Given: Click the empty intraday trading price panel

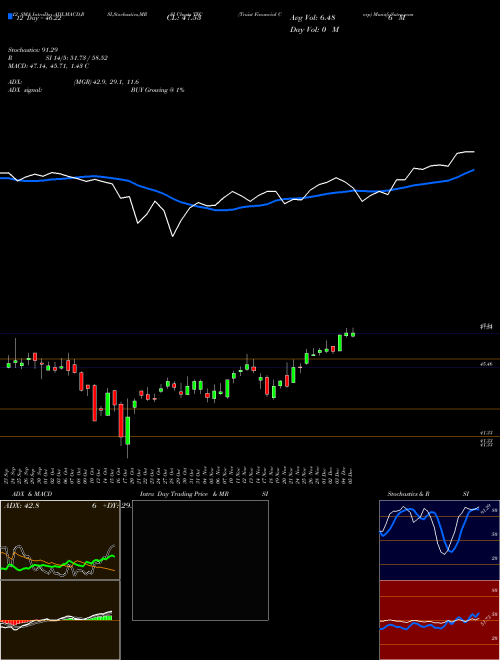Looking at the screenshot, I should 200,560.
